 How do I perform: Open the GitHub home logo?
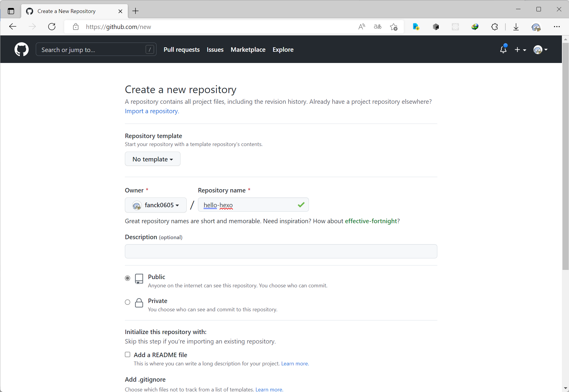click(x=22, y=49)
